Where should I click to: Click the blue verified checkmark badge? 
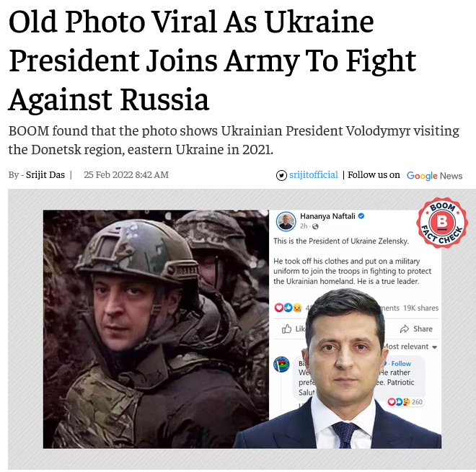pyautogui.click(x=361, y=216)
